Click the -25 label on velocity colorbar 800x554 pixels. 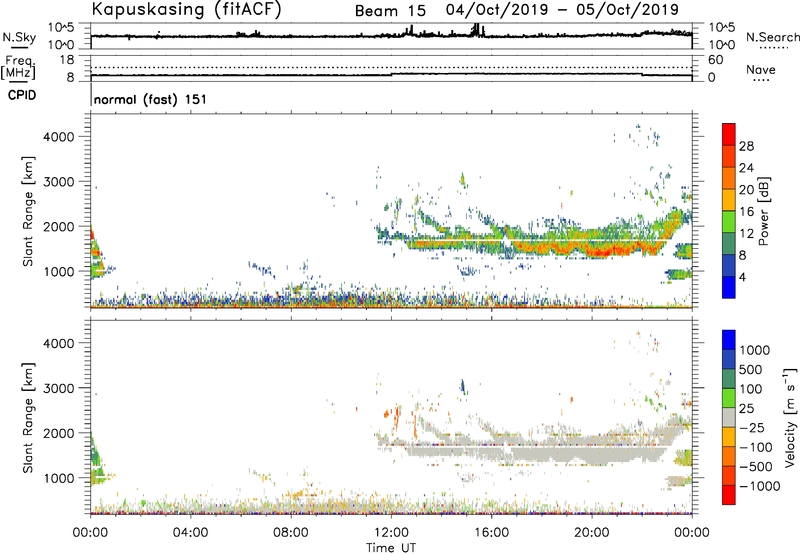[x=752, y=427]
